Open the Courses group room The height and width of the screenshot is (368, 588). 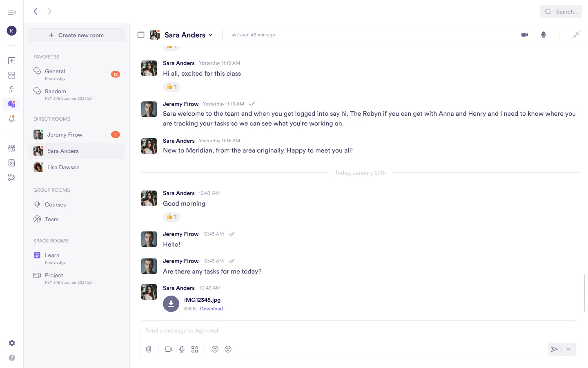(x=55, y=204)
